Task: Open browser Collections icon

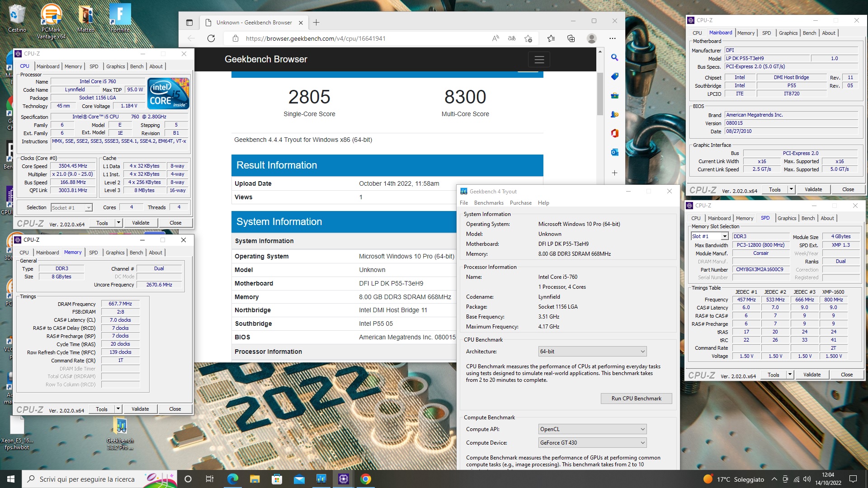Action: (x=571, y=38)
